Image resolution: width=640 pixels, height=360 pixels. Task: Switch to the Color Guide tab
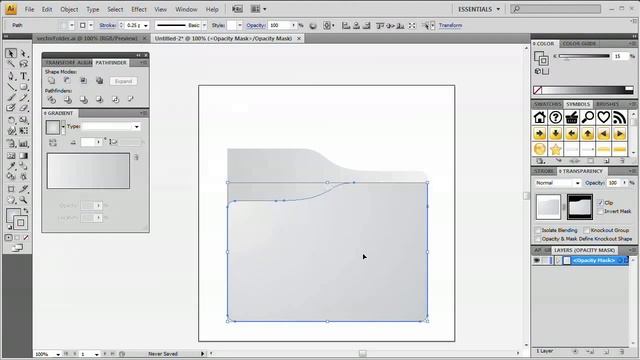point(579,43)
